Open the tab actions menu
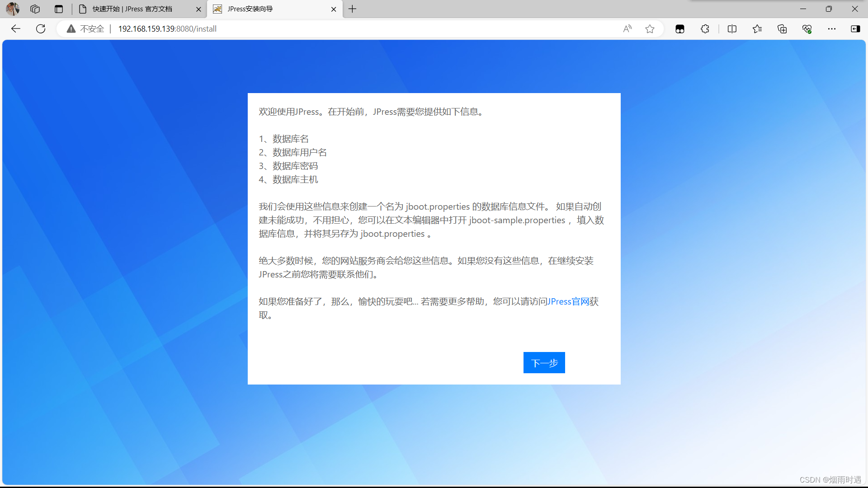 (59, 9)
